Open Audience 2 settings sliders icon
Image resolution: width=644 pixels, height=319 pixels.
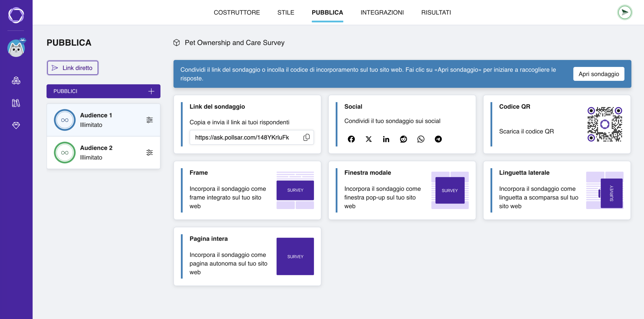(x=150, y=152)
